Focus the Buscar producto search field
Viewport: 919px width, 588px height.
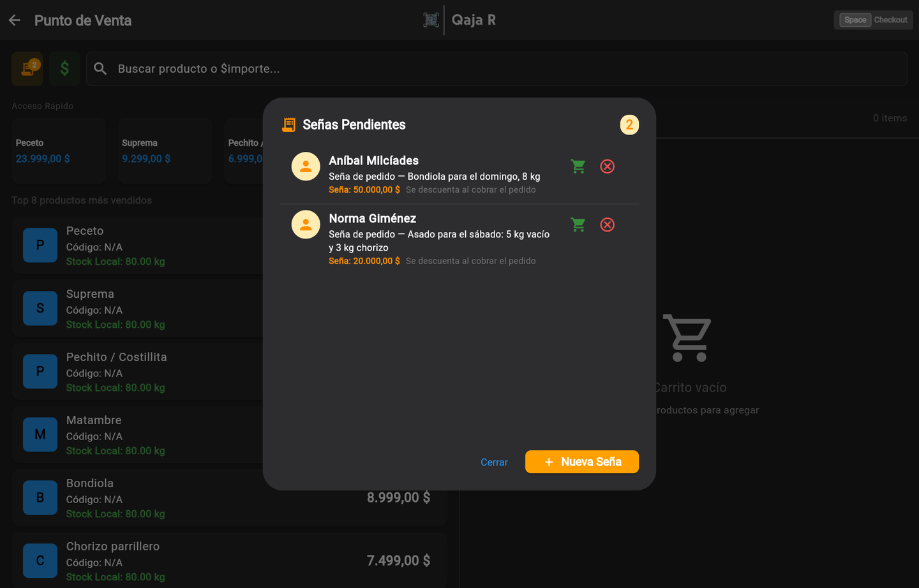coord(497,69)
